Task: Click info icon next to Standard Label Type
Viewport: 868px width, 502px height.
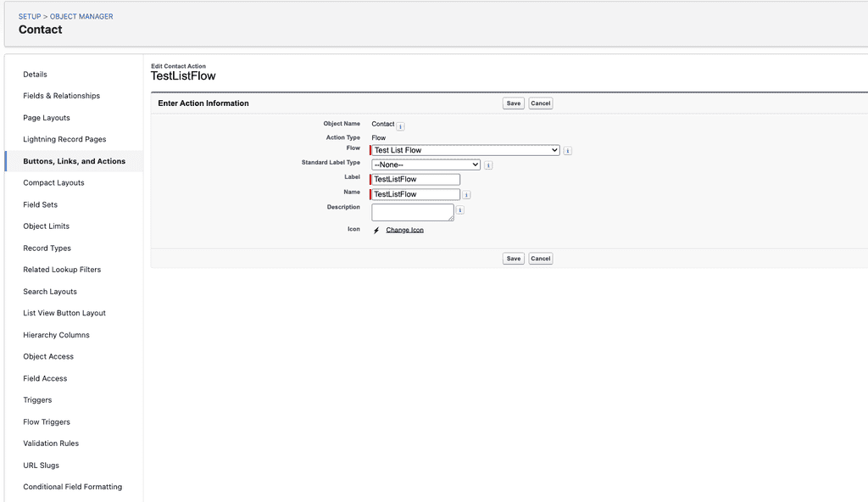Action: pos(488,165)
